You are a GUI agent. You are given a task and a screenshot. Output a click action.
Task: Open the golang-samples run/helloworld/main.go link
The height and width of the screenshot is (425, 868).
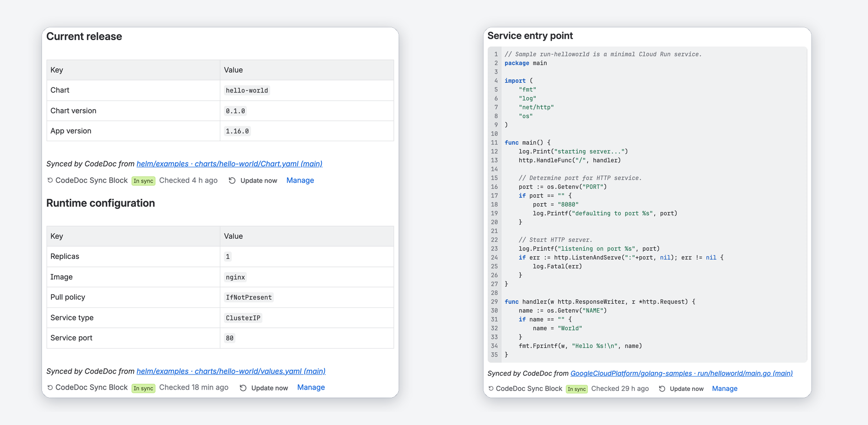coord(681,373)
